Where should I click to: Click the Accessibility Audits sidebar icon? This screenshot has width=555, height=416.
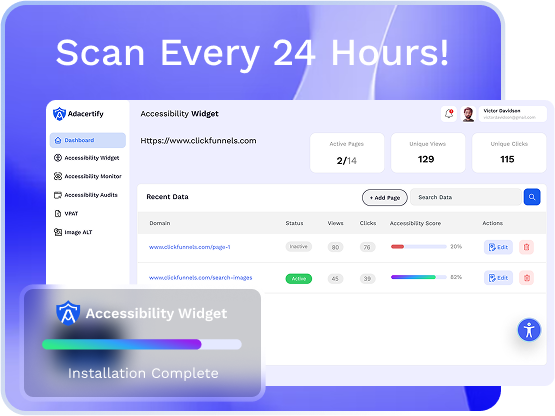pos(58,195)
